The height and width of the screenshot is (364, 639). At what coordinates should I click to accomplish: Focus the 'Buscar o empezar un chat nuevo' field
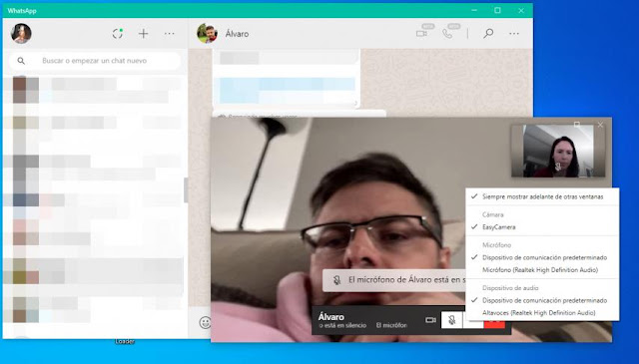click(x=95, y=61)
